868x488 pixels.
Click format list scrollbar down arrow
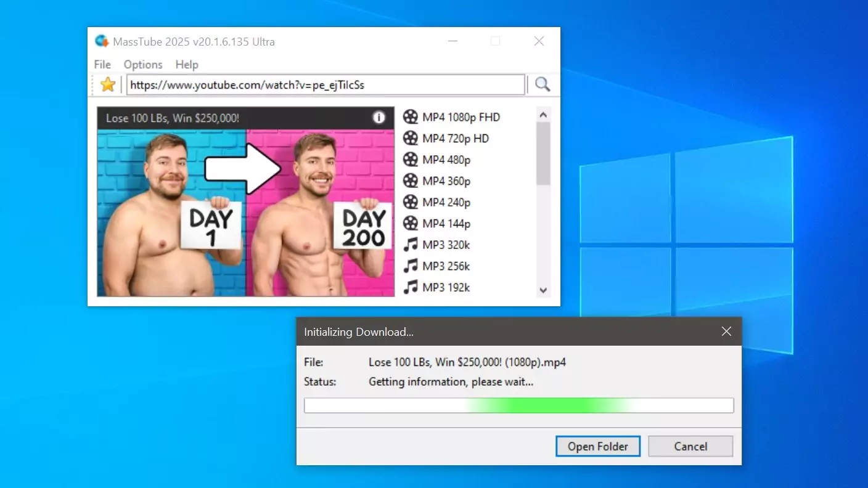click(x=543, y=290)
